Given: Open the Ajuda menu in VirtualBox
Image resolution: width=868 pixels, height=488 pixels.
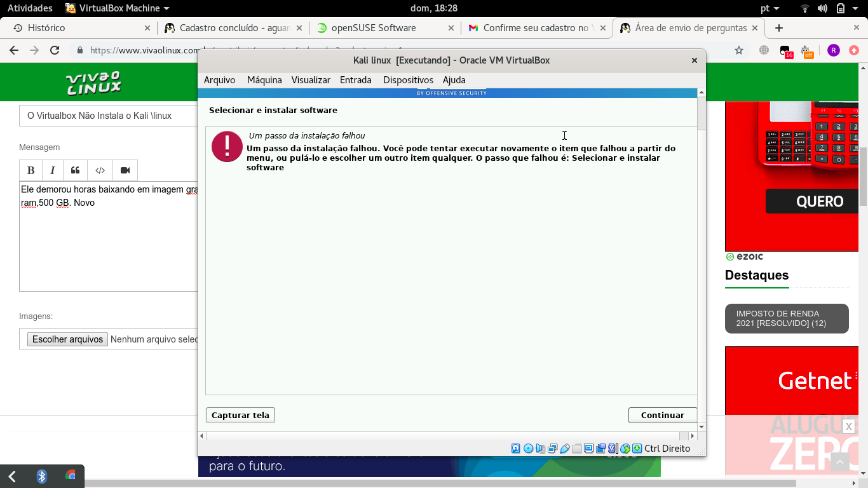Looking at the screenshot, I should click(454, 80).
